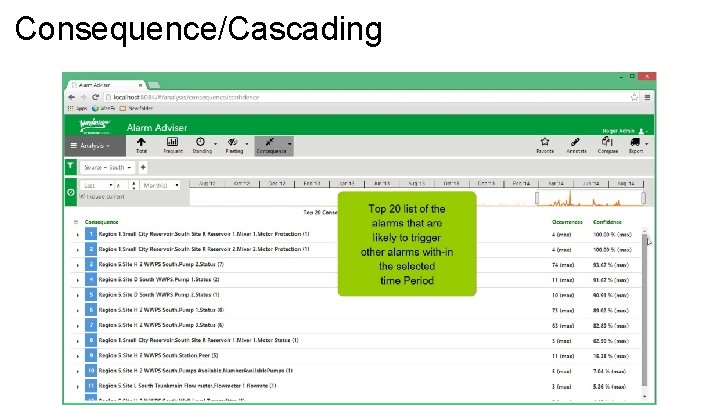Image resolution: width=720 pixels, height=405 pixels.
Task: Click the Roger Admin user name
Action: (619, 131)
